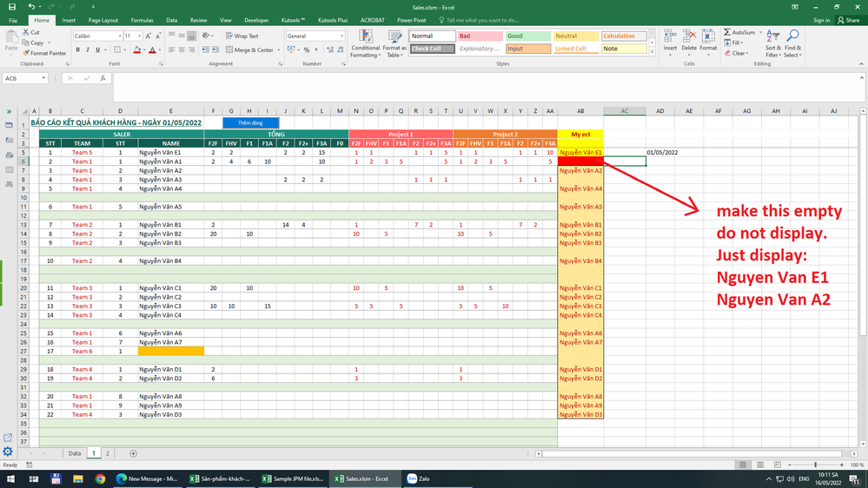Switch to Page Break Preview in the status bar
The width and height of the screenshot is (868, 488).
[778, 465]
